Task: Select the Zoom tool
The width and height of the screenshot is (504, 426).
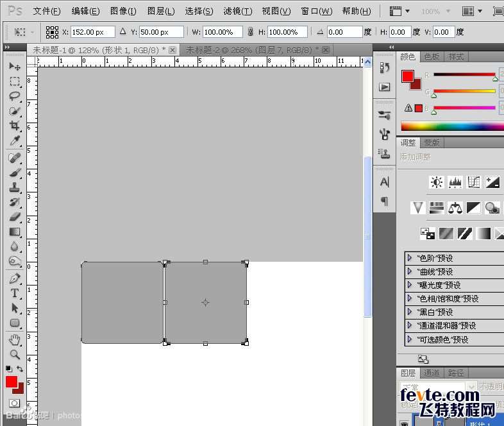Action: point(15,355)
